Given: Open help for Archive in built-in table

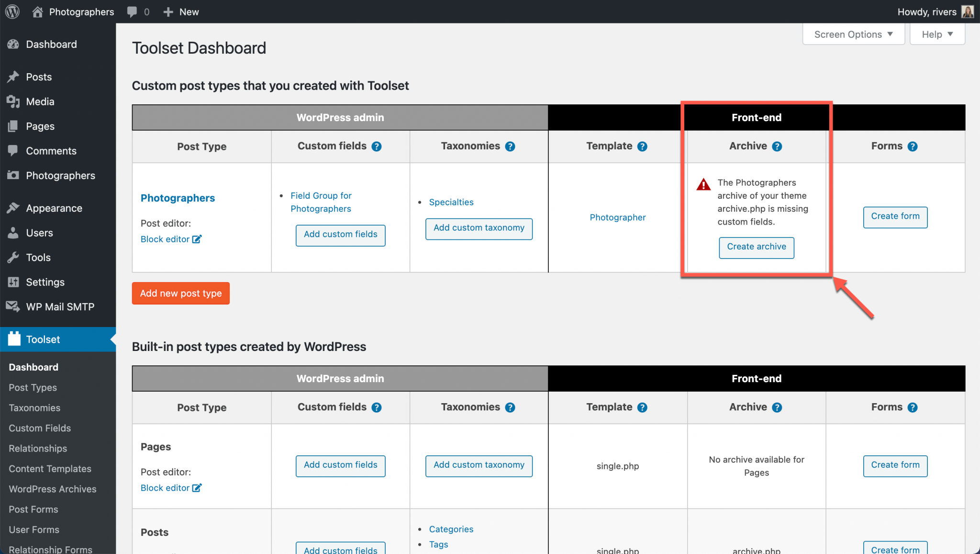Looking at the screenshot, I should pyautogui.click(x=777, y=407).
